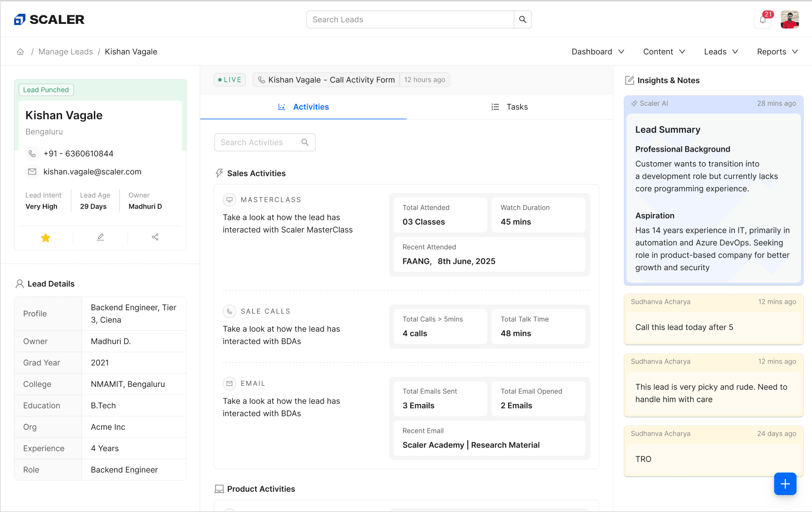Click the Kishan Vagale lead name heading
The image size is (812, 512).
(x=64, y=115)
